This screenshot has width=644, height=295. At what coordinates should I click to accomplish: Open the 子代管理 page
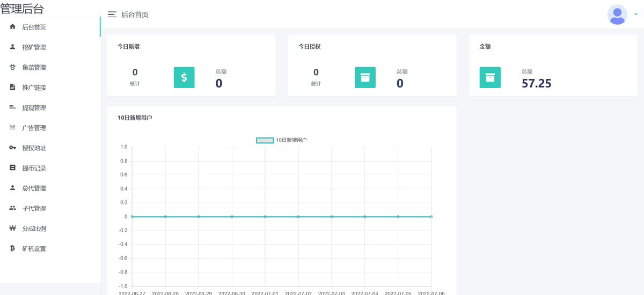click(50, 208)
